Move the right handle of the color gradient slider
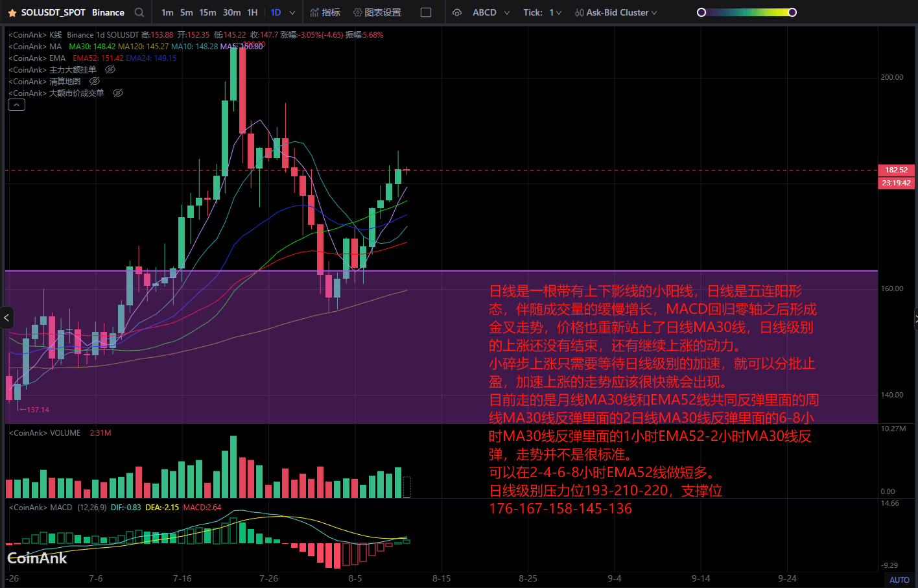The height and width of the screenshot is (588, 918). (792, 12)
